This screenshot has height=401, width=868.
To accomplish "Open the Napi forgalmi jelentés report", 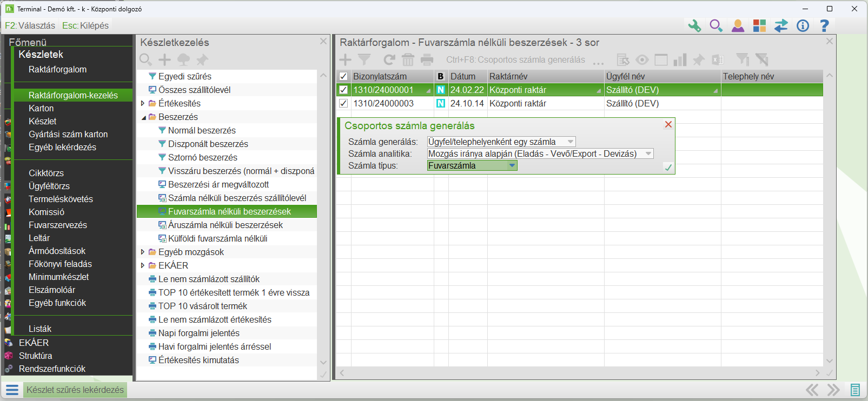I will click(198, 333).
